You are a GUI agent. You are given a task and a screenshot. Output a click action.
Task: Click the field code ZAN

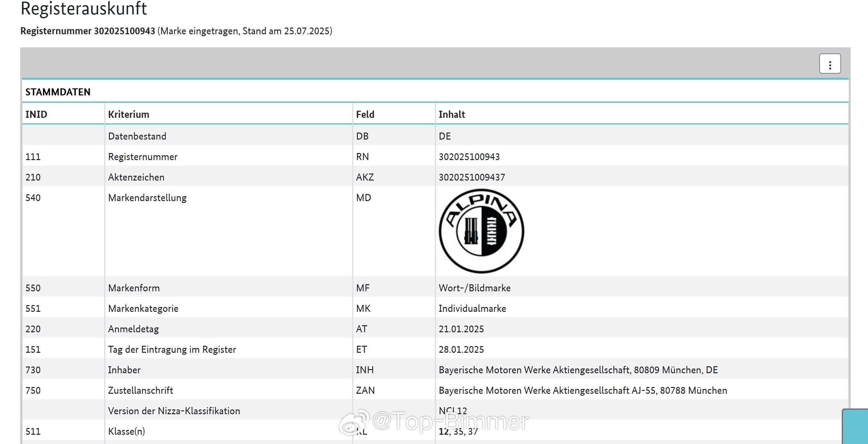point(365,391)
